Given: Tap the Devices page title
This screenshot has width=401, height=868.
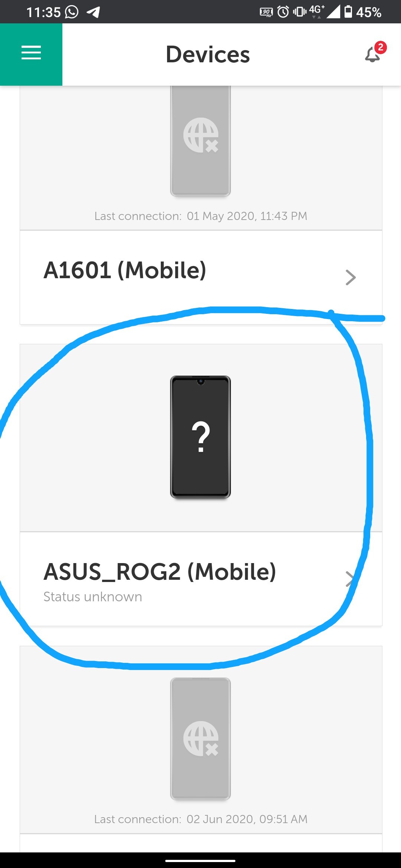Looking at the screenshot, I should [x=208, y=55].
